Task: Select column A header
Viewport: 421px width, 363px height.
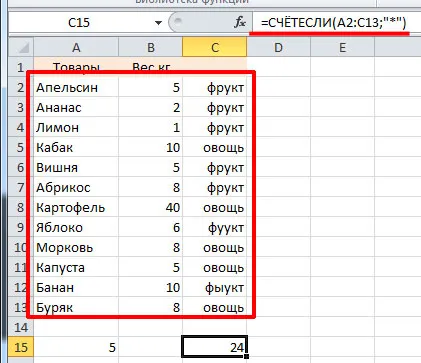Action: (76, 48)
